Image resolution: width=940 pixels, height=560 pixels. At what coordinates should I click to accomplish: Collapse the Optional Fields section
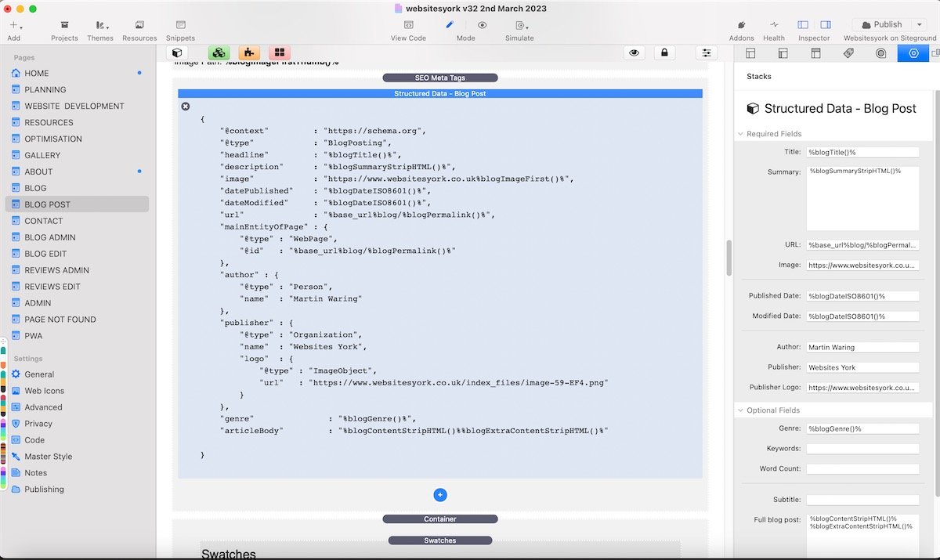(741, 410)
